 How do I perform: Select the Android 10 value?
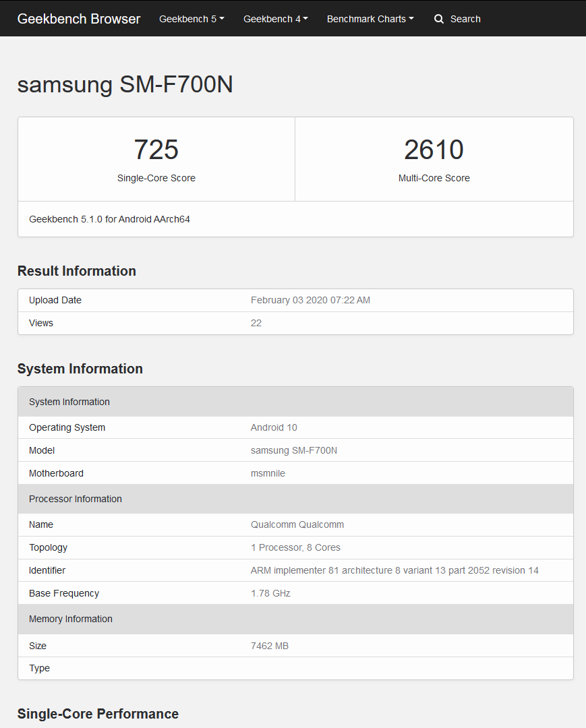[x=274, y=427]
